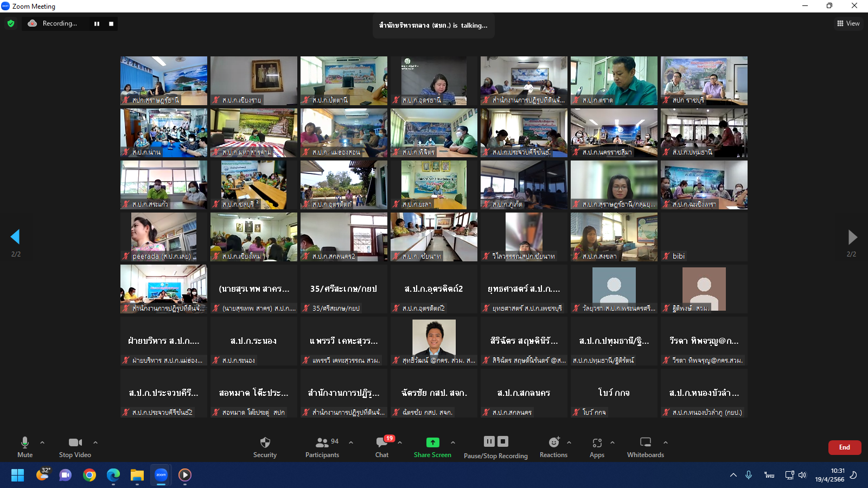Select the peerada participant video
This screenshot has width=868, height=488.
click(164, 237)
